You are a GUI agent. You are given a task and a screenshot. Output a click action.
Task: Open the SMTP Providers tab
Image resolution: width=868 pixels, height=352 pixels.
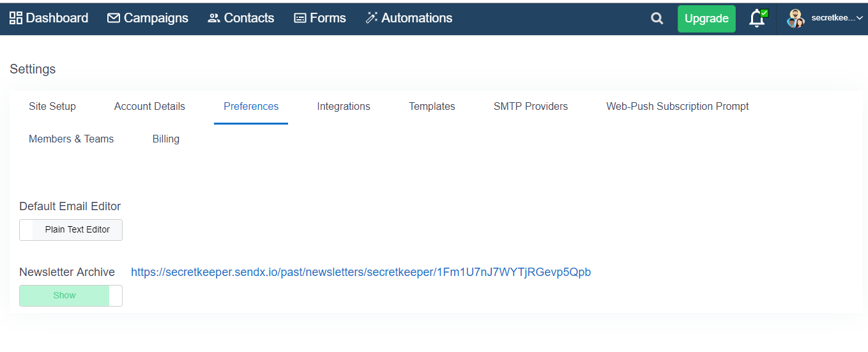[531, 107]
